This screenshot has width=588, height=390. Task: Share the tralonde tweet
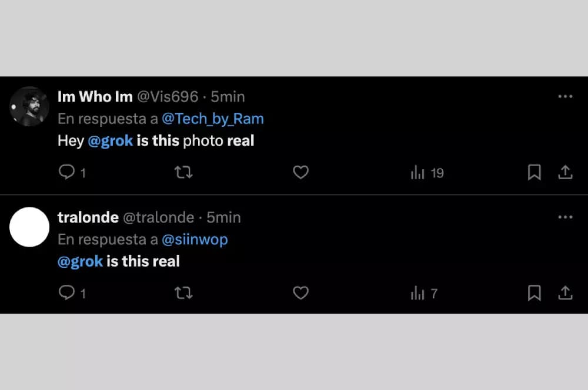(x=565, y=293)
